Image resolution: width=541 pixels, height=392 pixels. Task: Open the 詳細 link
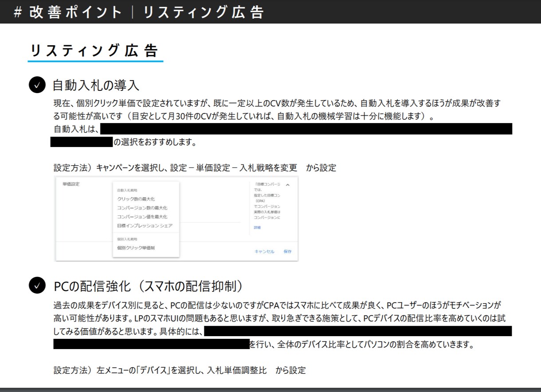(257, 228)
